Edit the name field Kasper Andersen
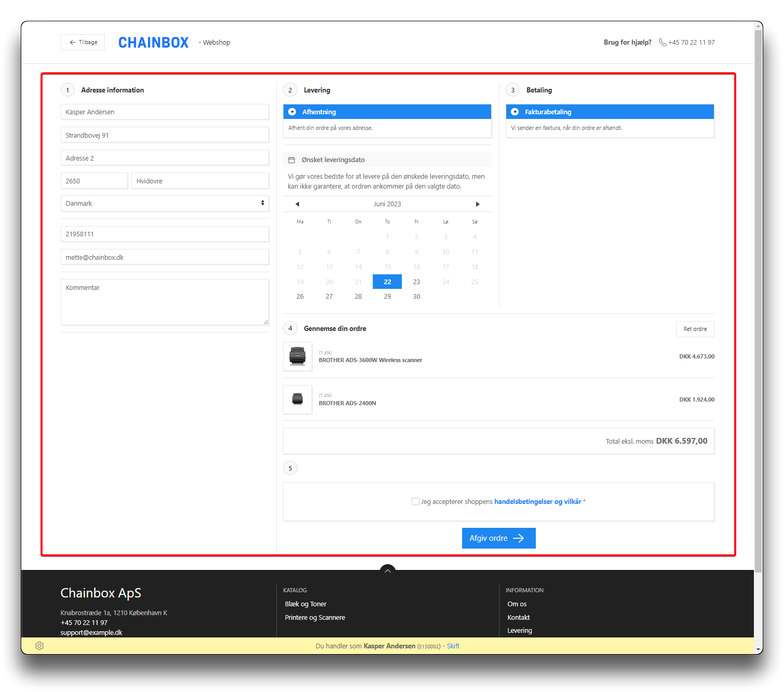 click(165, 112)
